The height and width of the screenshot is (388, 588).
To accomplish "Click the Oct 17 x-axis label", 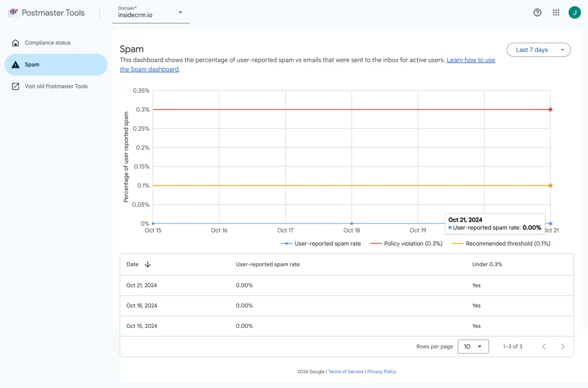I will (285, 230).
